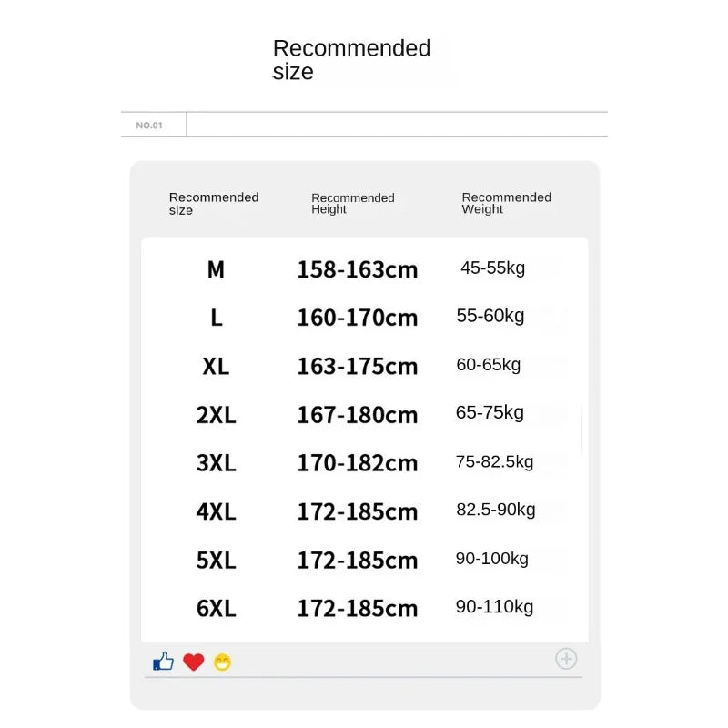Select the L size row label
Viewport: 728px width, 728px height.
point(216,318)
